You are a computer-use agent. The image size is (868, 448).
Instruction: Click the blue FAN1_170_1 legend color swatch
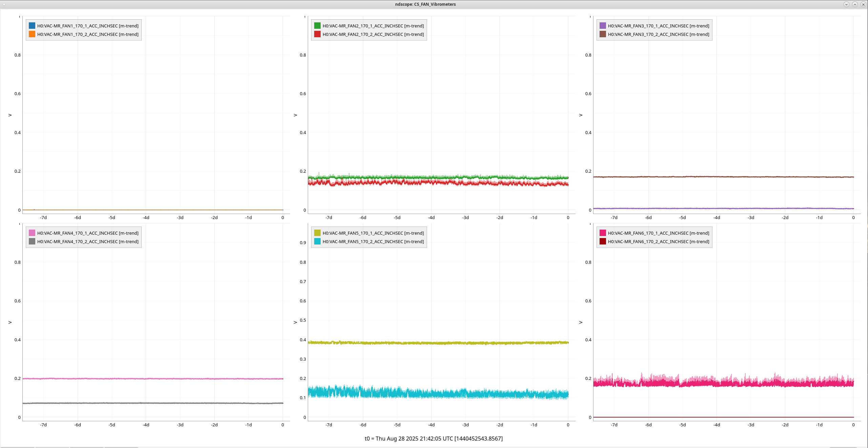(x=32, y=26)
